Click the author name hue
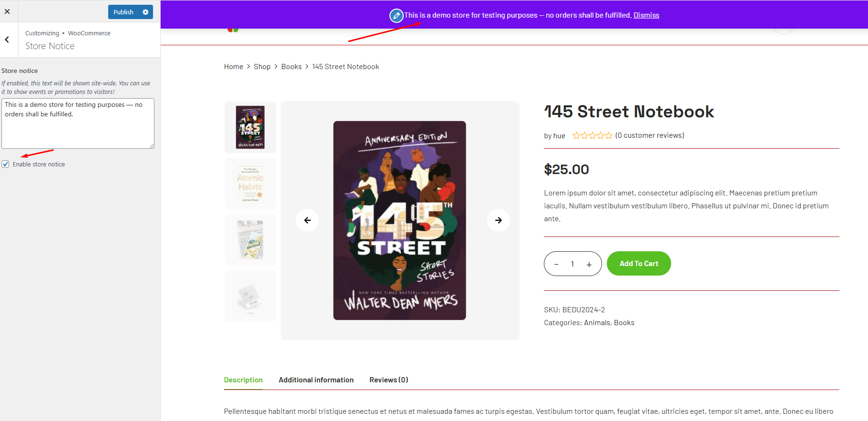868x421 pixels. (x=559, y=136)
